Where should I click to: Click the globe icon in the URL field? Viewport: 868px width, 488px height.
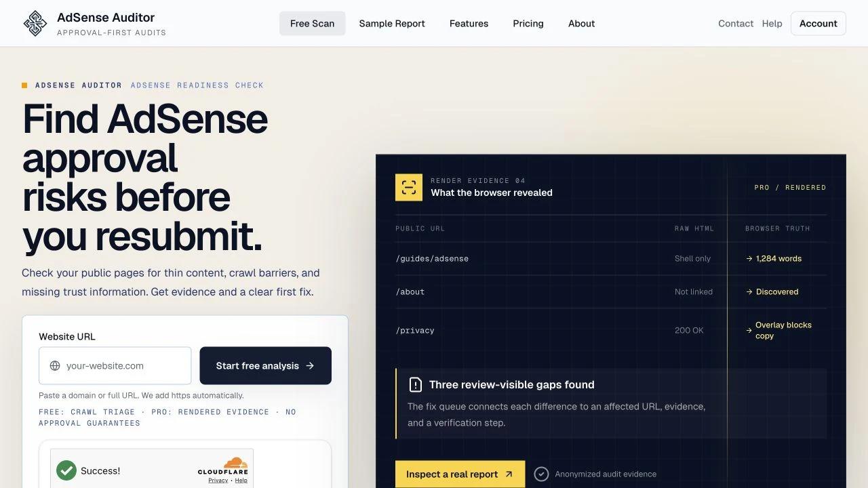click(55, 366)
